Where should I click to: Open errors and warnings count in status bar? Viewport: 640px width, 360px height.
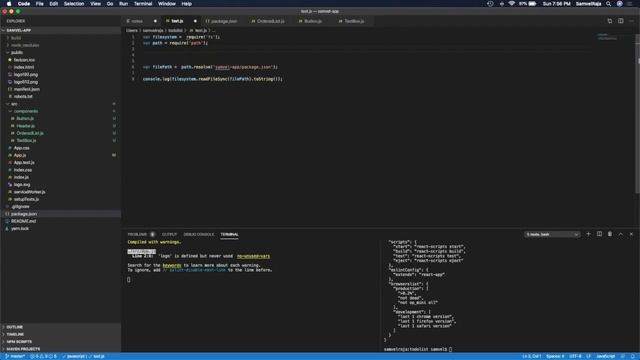pos(44,356)
